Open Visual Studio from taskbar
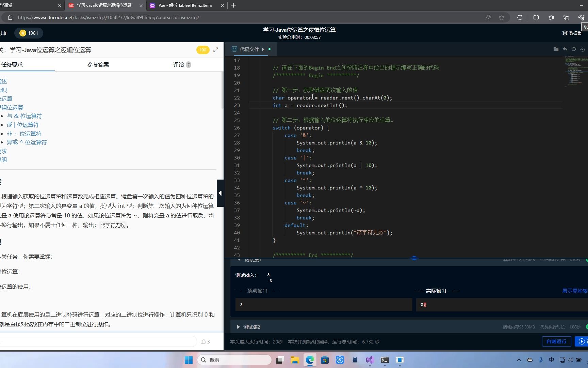Image resolution: width=588 pixels, height=368 pixels. [370, 360]
